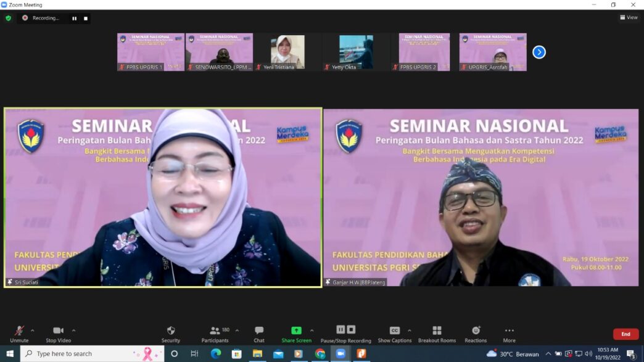644x362 pixels.
Task: Expand audio options arrow beside Unmute
Action: point(32,330)
